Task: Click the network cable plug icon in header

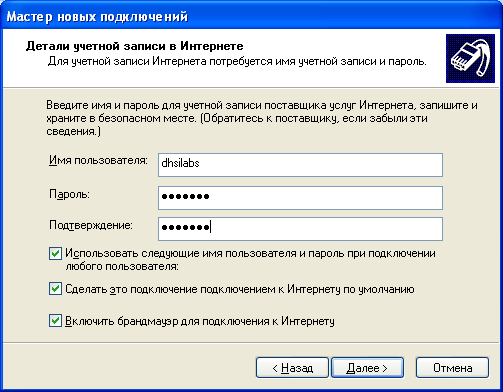Action: [470, 58]
